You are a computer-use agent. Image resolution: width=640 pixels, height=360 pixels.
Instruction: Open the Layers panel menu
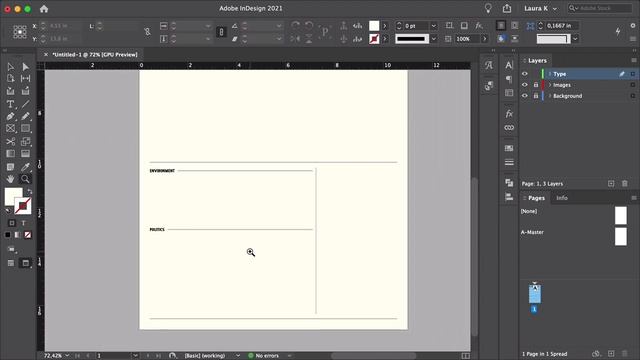(x=633, y=60)
